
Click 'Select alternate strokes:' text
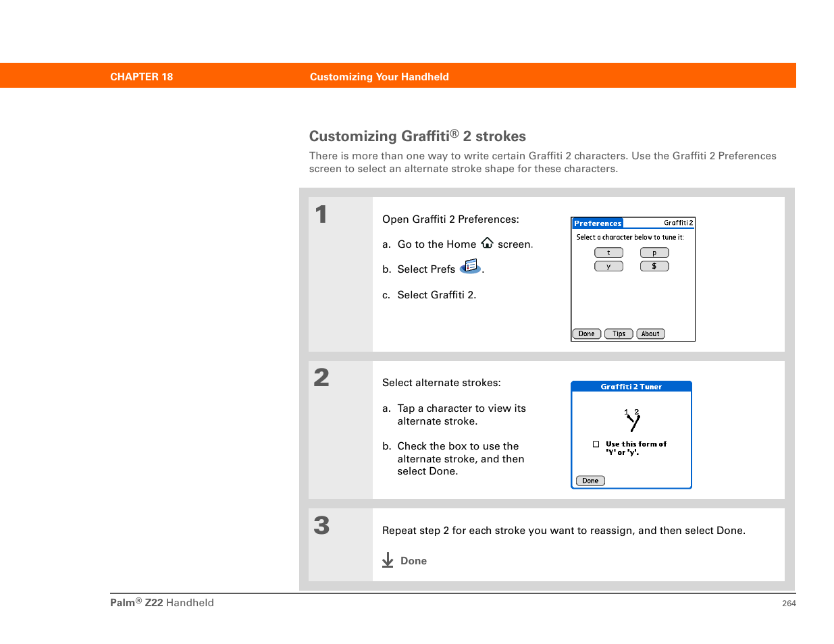(x=442, y=383)
